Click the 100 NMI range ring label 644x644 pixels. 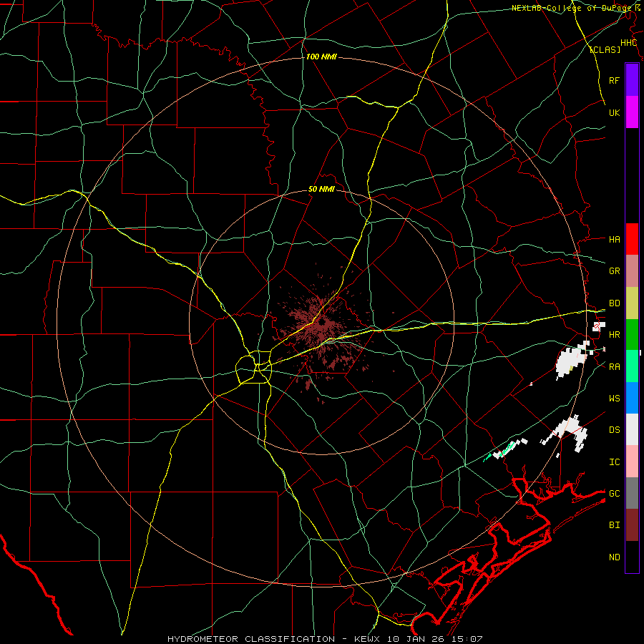click(321, 57)
